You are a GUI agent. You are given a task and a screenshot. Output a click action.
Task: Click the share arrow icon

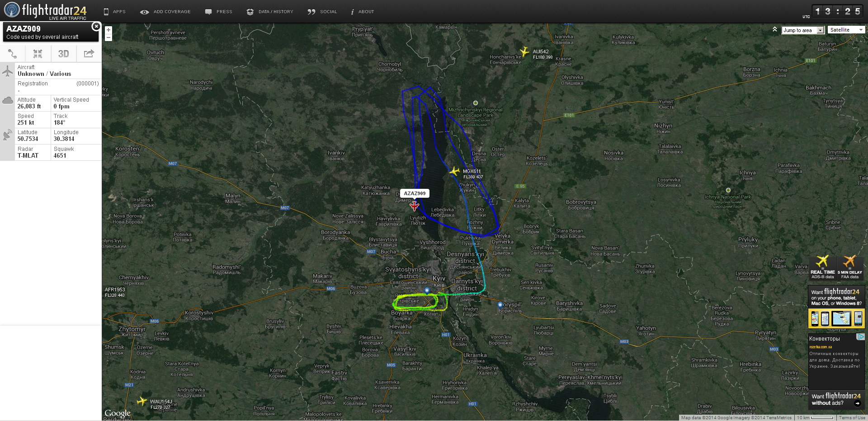[x=89, y=54]
